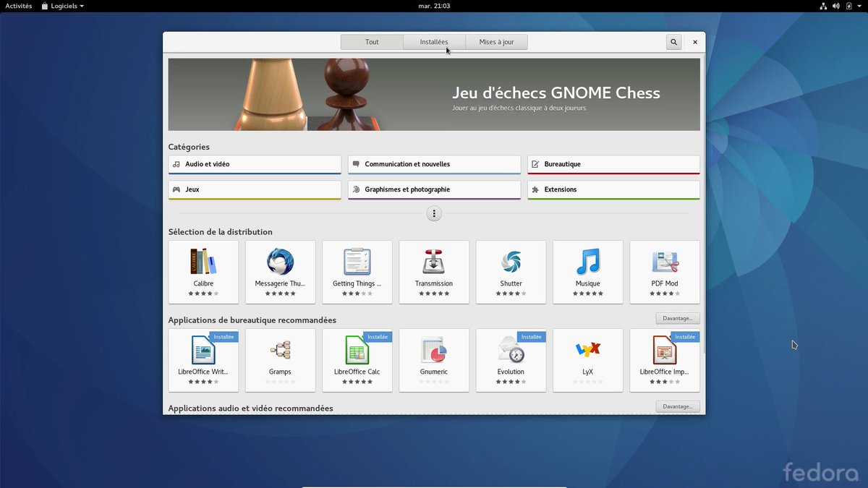Viewport: 868px width, 488px height.
Task: Open the Extensions category
Action: [x=613, y=190]
